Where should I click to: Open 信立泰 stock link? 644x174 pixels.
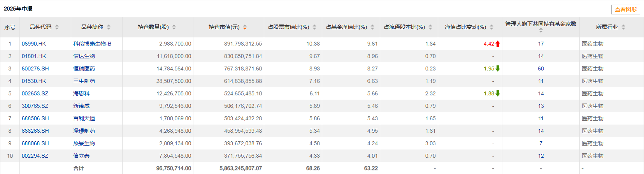pos(81,156)
